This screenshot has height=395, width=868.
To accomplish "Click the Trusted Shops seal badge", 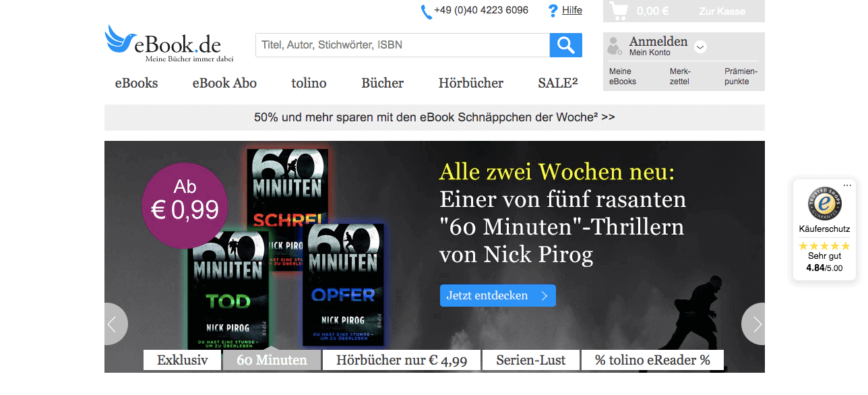I will 824,203.
